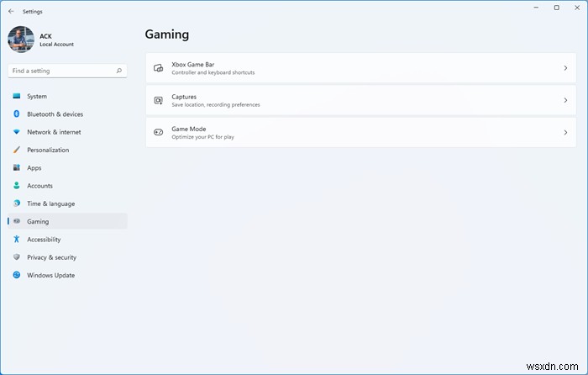Click the Gaming controller icon in sidebar
Screen dimensions: 588x375
coord(17,221)
